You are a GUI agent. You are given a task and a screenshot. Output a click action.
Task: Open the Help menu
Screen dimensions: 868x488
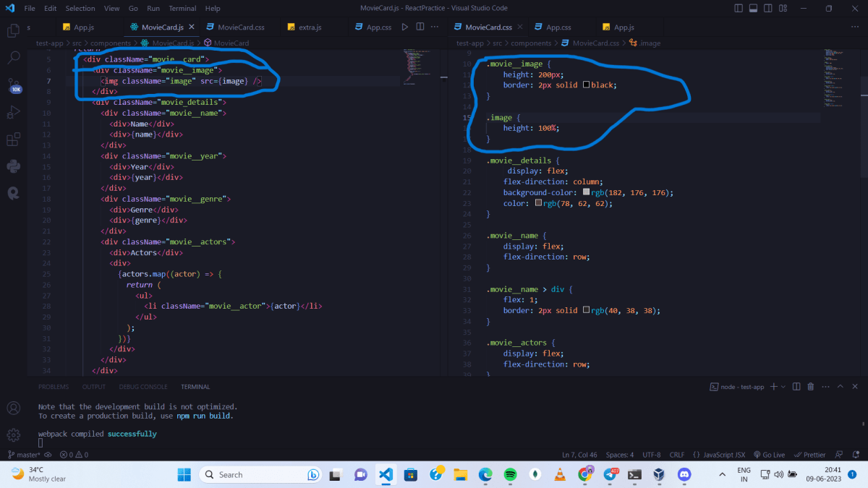[x=213, y=8]
